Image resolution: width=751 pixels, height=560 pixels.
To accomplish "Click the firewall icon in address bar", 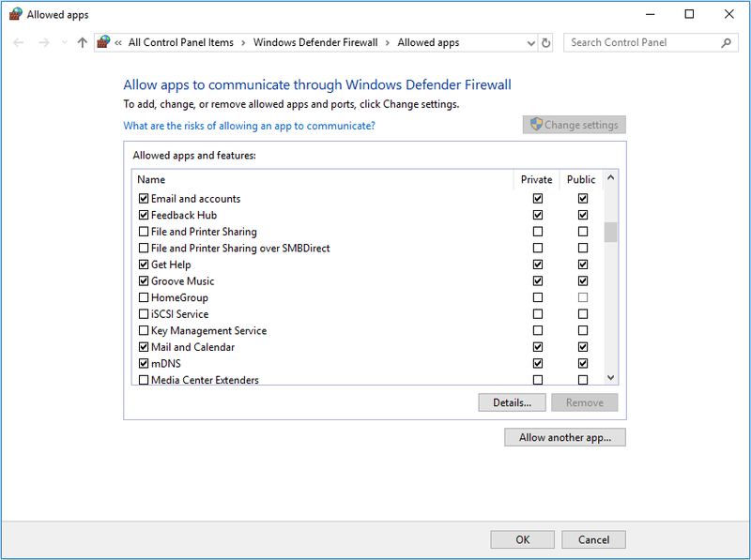I will click(103, 42).
